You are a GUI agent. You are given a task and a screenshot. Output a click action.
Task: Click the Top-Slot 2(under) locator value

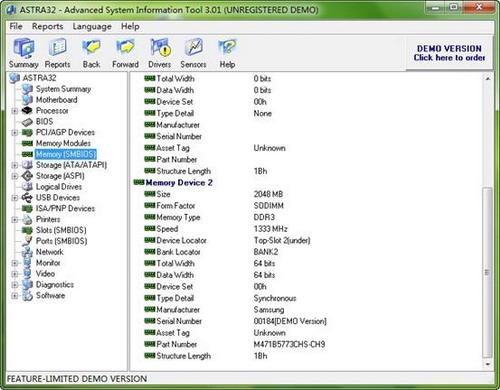pyautogui.click(x=282, y=240)
